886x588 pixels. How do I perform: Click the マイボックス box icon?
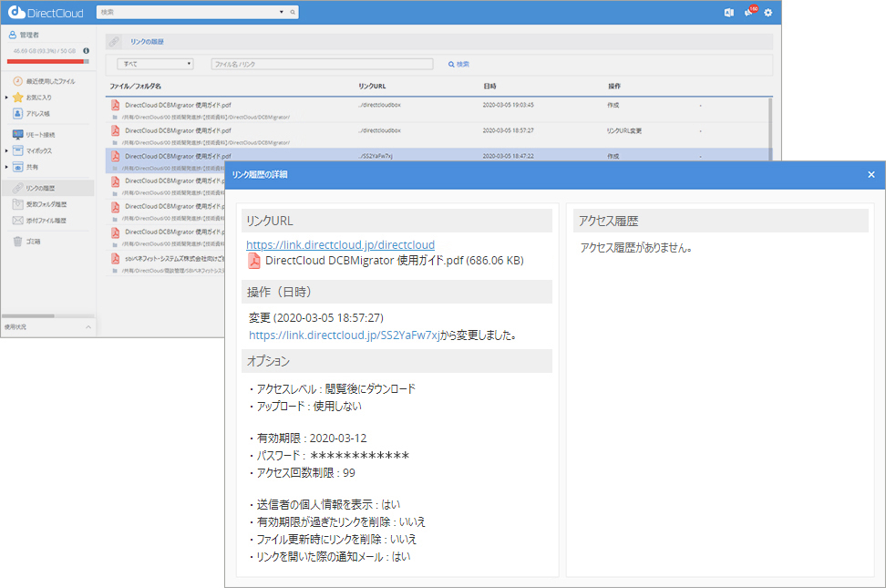(x=17, y=150)
